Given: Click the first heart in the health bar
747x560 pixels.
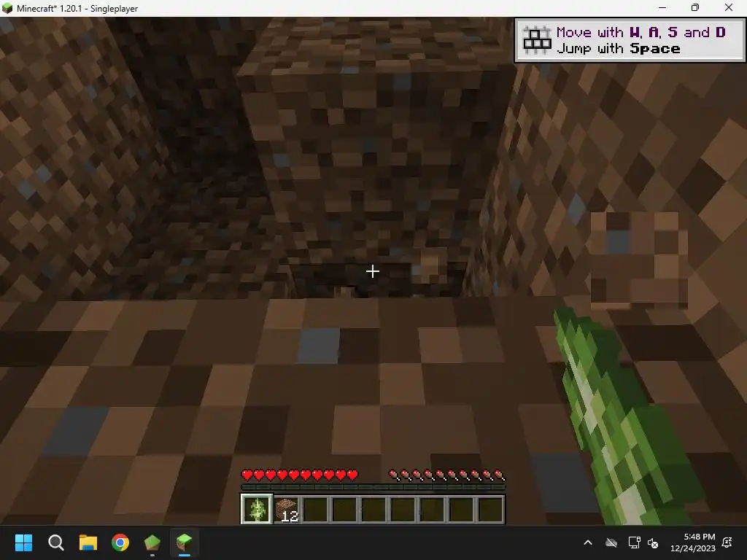Looking at the screenshot, I should [x=247, y=475].
